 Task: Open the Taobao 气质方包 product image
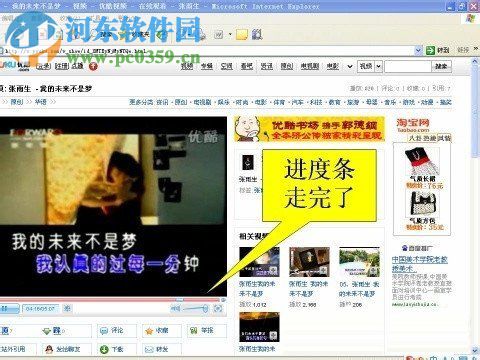(423, 204)
